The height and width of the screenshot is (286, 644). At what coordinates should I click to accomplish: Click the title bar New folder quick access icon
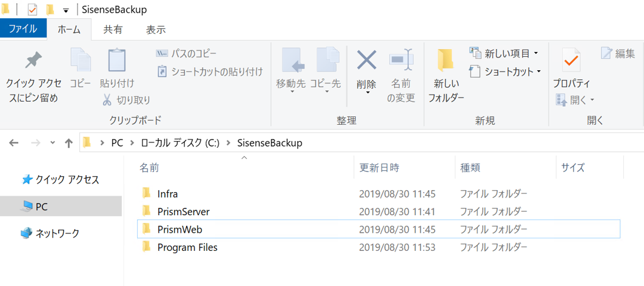50,10
